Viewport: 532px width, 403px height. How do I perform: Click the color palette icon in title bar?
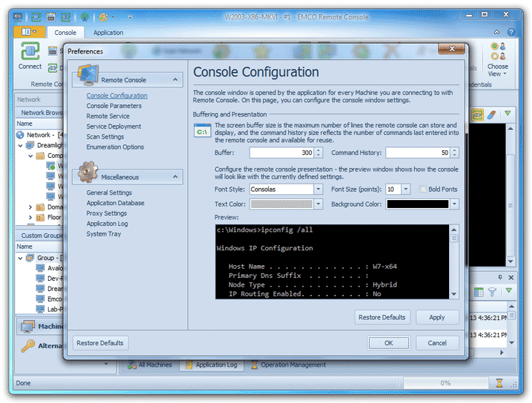(x=104, y=16)
